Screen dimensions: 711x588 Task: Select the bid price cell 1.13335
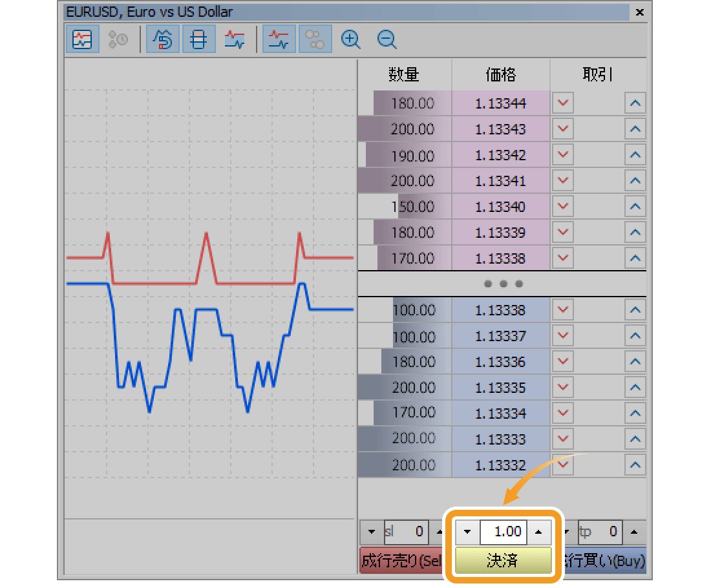500,388
